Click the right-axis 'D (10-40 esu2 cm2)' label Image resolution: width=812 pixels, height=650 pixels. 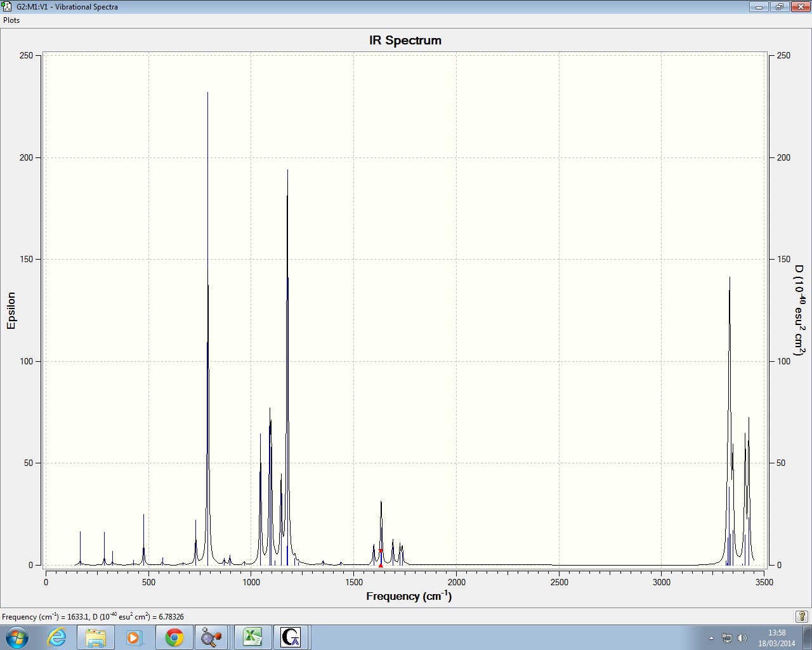tap(799, 310)
